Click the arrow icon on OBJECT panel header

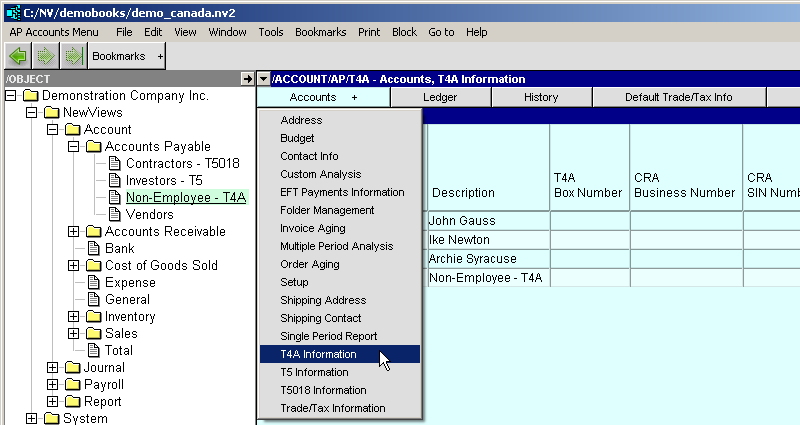[x=247, y=79]
